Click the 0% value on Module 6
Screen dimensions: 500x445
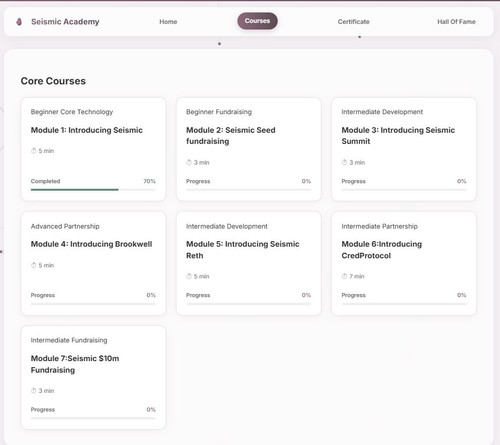(462, 295)
